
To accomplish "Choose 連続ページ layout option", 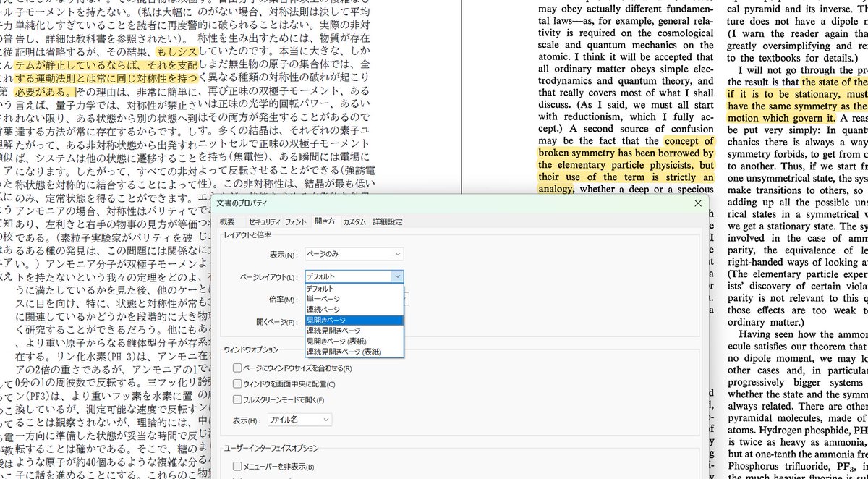I will (354, 309).
